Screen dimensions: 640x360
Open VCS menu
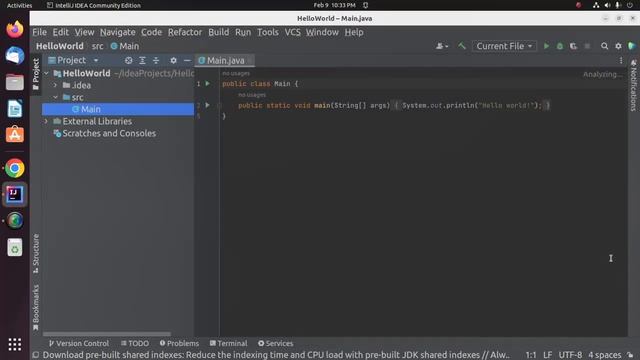click(x=292, y=32)
